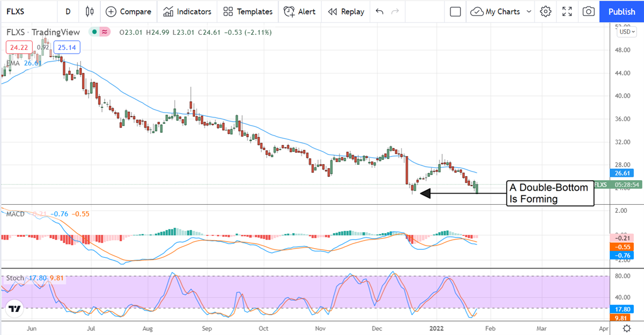644x335 pixels.
Task: Click the Compare symbol button
Action: (128, 11)
